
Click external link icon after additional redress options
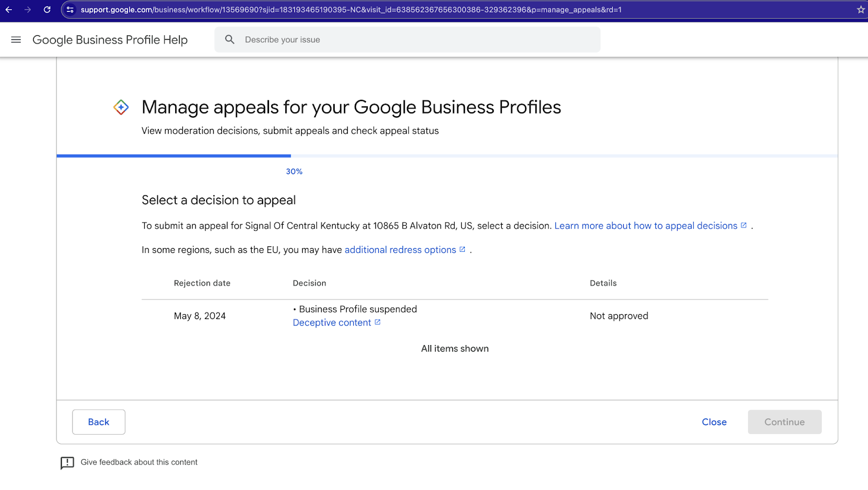pyautogui.click(x=462, y=250)
